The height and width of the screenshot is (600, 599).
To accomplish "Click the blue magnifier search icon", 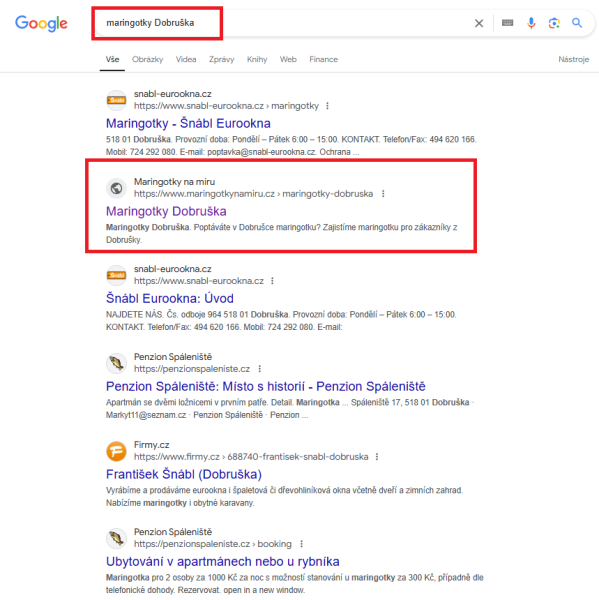I will 577,23.
